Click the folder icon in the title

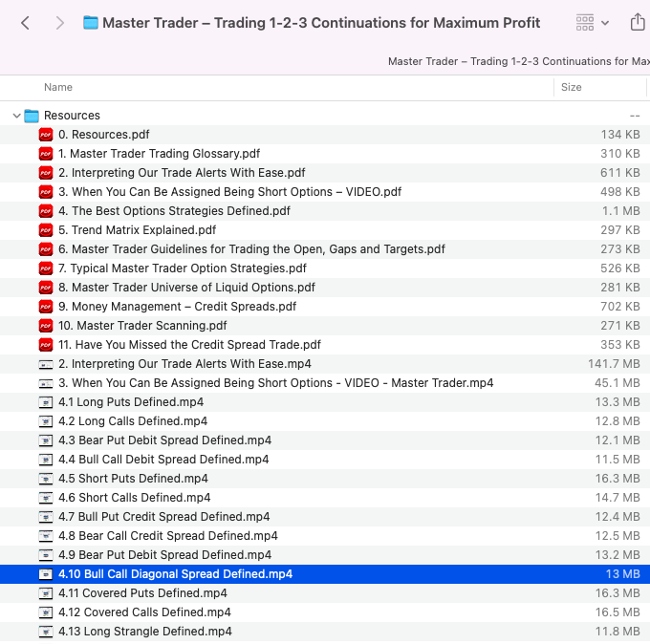91,22
